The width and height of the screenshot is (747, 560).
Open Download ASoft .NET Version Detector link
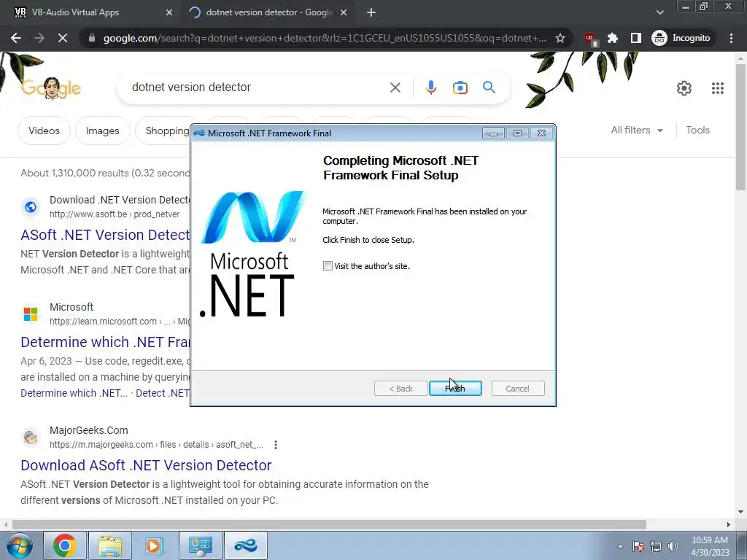146,465
